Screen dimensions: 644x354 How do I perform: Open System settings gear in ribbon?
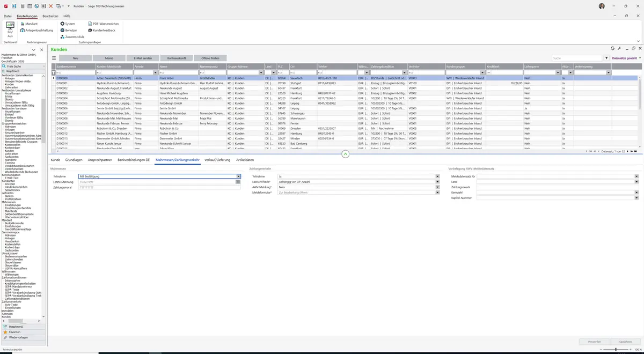pyautogui.click(x=68, y=24)
